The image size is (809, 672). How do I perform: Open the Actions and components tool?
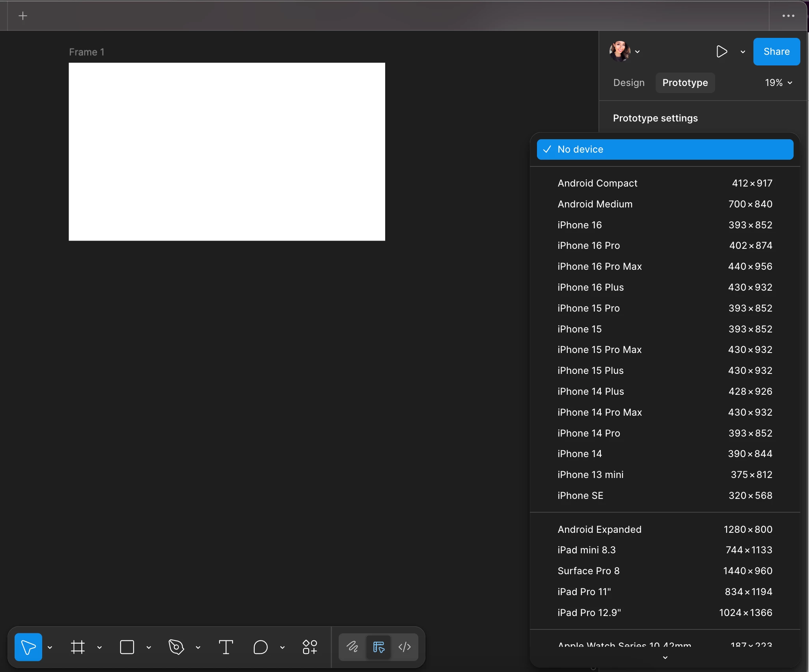pos(310,647)
